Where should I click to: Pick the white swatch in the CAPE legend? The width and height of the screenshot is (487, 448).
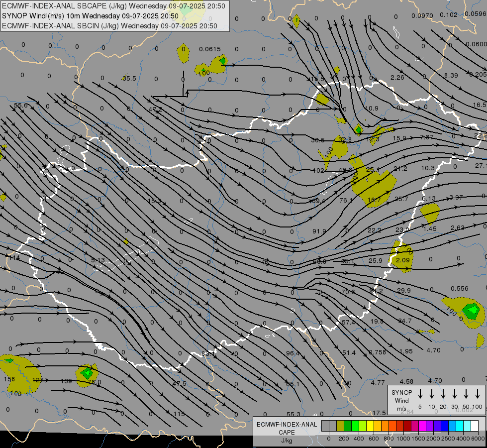[x=474, y=426]
